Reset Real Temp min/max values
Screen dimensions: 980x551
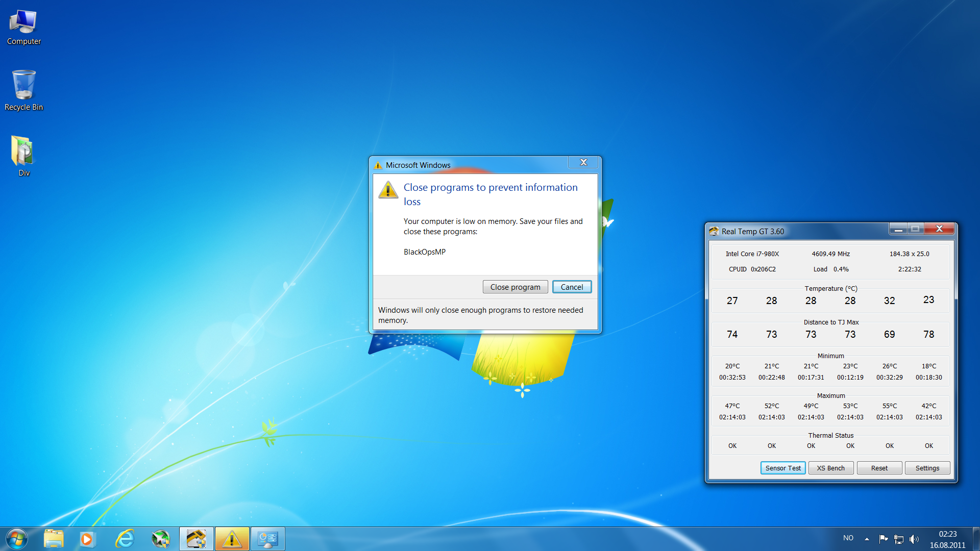(879, 468)
